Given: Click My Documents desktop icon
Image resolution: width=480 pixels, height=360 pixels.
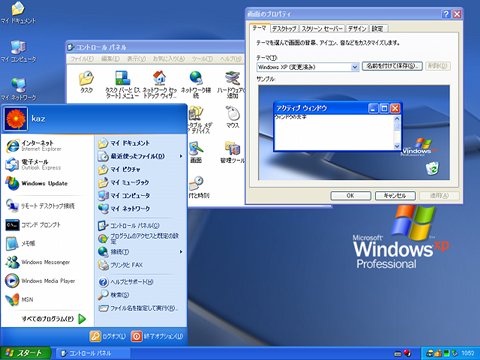Looking at the screenshot, I should [x=18, y=13].
